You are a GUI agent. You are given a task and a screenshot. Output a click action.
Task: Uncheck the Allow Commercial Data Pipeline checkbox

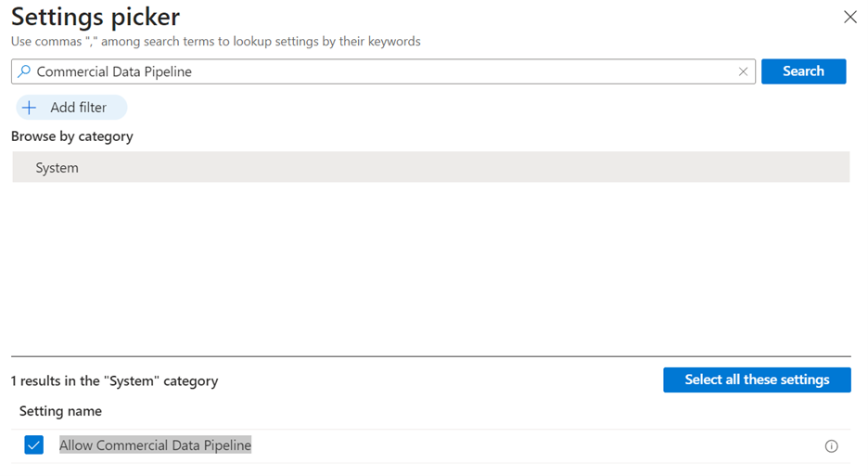34,446
